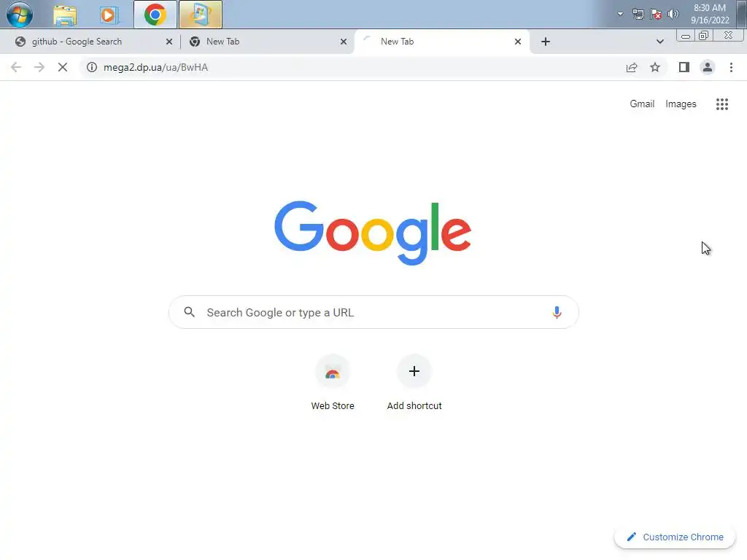Image resolution: width=747 pixels, height=560 pixels.
Task: Select the Chrome taskbar button
Action: tap(155, 15)
